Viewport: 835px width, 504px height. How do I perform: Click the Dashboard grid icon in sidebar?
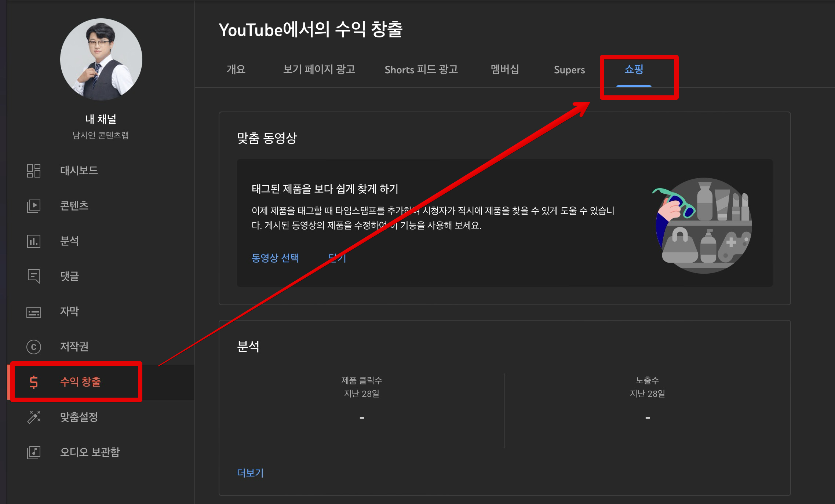click(33, 171)
